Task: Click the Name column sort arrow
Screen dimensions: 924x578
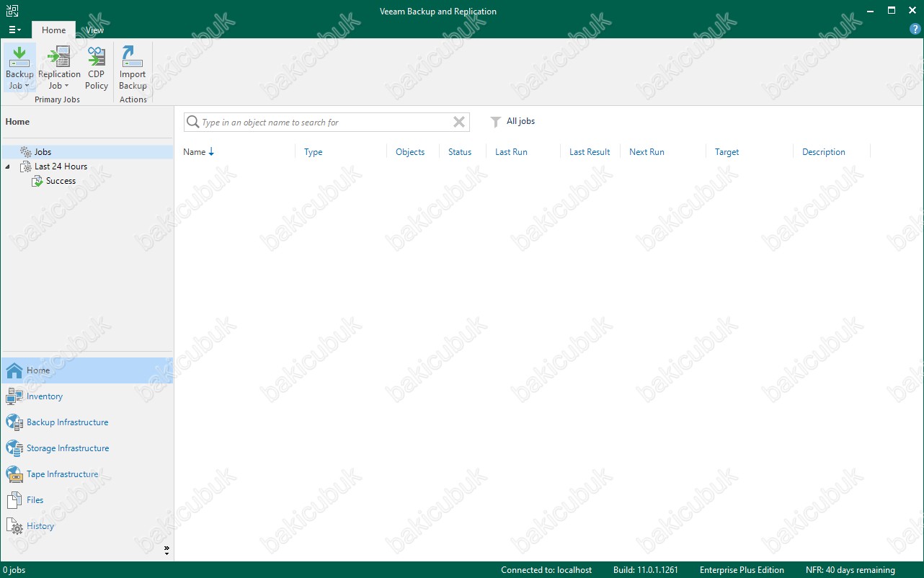Action: (x=211, y=152)
